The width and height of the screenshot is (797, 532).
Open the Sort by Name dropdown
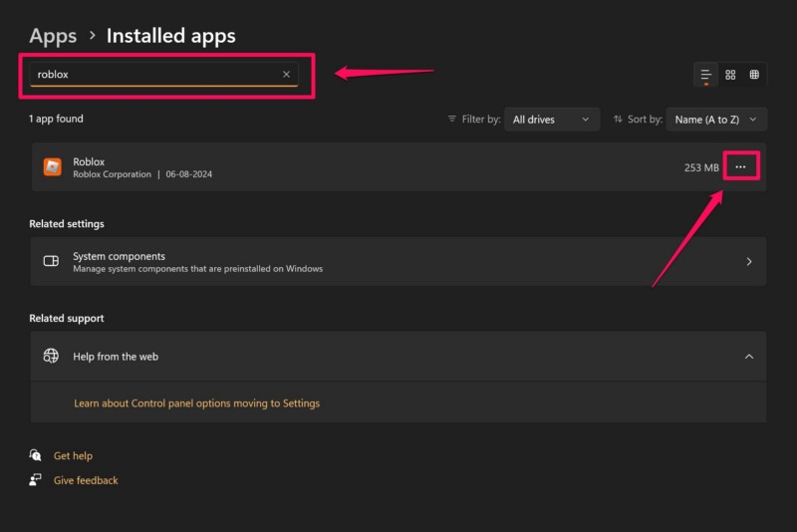(716, 120)
